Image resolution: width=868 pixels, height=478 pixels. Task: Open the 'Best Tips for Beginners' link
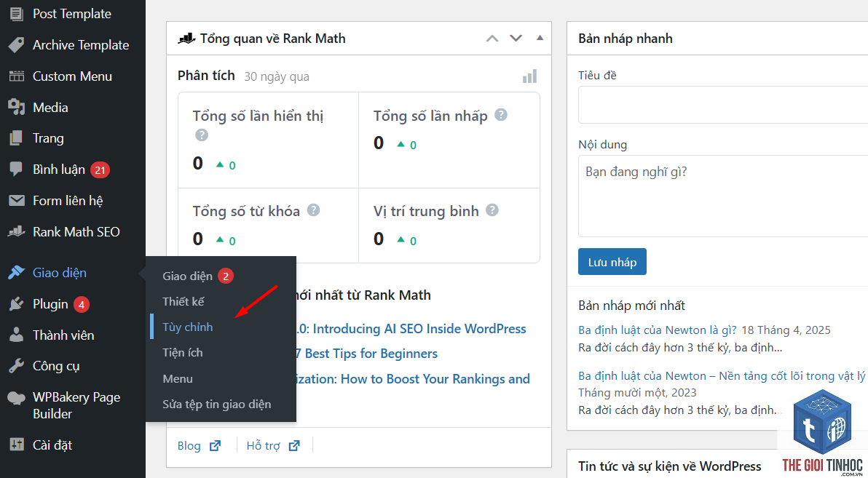[366, 354]
